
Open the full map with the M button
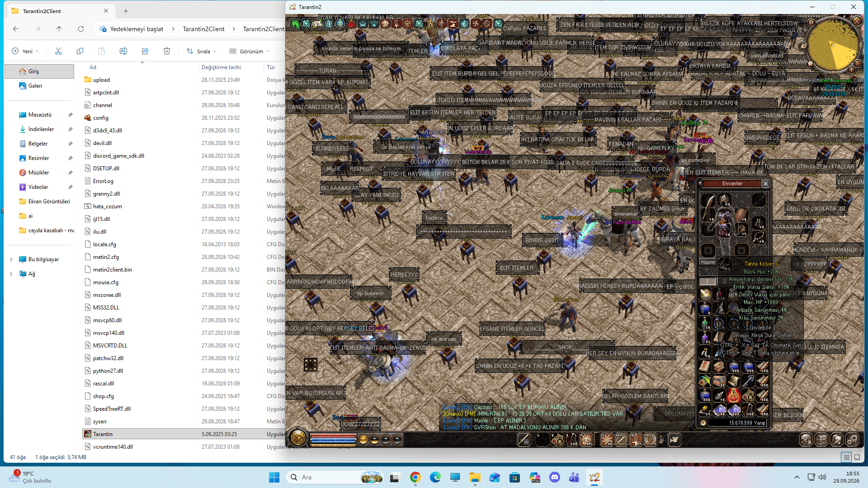[811, 22]
